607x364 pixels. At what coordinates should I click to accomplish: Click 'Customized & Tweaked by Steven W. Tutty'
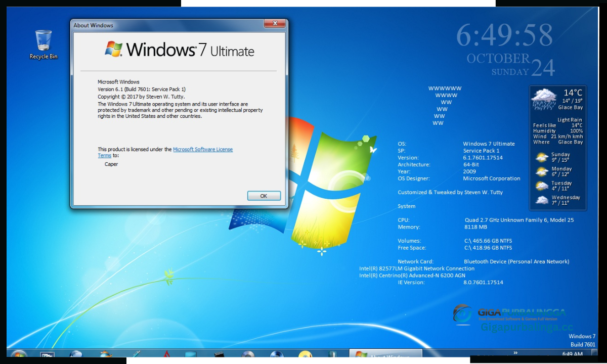(450, 192)
